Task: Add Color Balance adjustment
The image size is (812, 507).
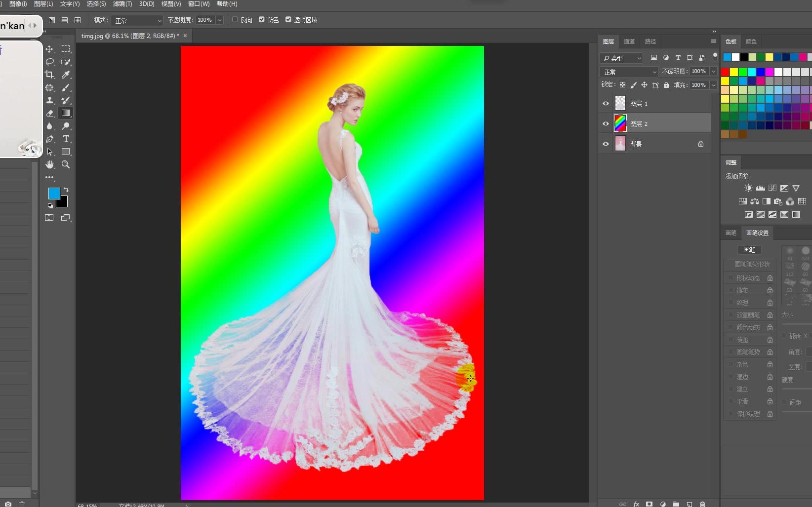Action: pyautogui.click(x=754, y=201)
